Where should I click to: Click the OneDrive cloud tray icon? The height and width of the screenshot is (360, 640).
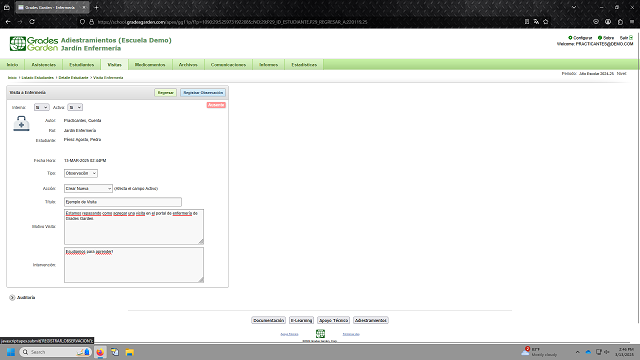pyautogui.click(x=588, y=352)
